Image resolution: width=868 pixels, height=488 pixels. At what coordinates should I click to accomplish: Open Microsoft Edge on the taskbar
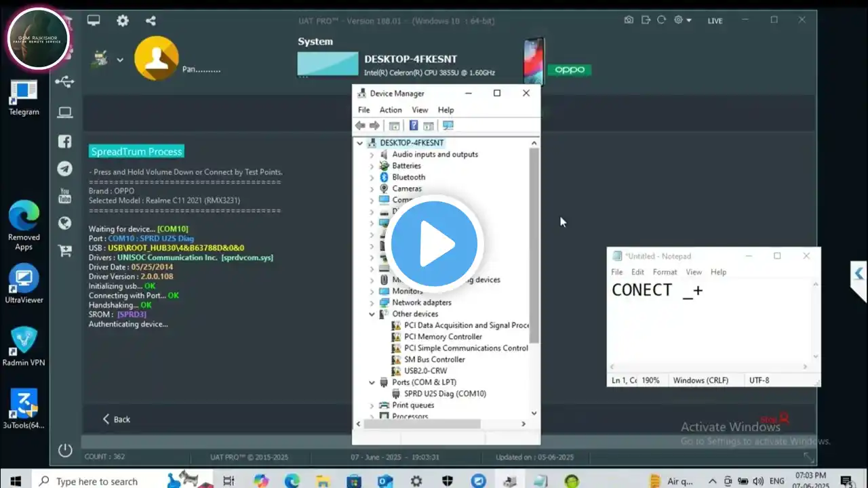[x=292, y=481]
